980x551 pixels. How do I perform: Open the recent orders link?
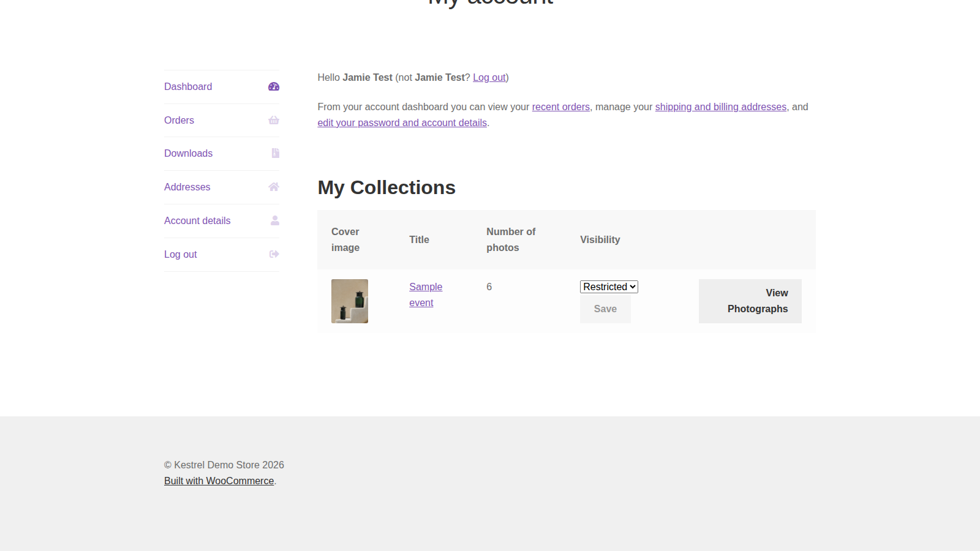560,107
